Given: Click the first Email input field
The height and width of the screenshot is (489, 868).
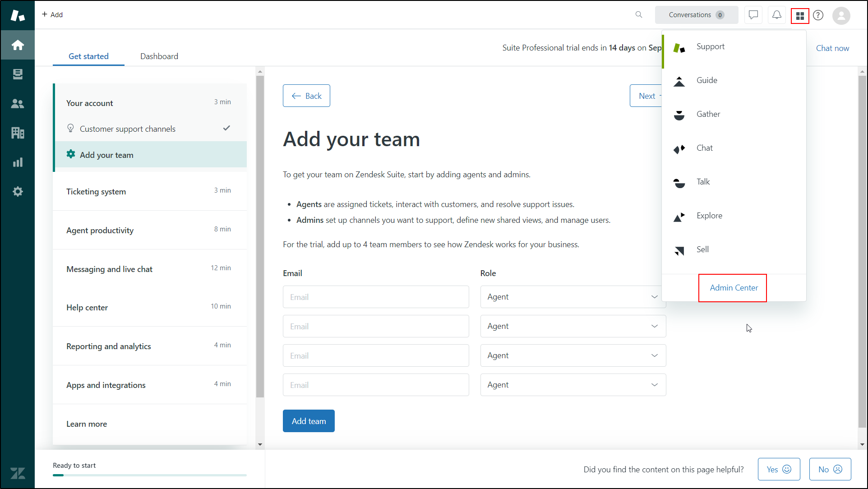Looking at the screenshot, I should pyautogui.click(x=376, y=296).
